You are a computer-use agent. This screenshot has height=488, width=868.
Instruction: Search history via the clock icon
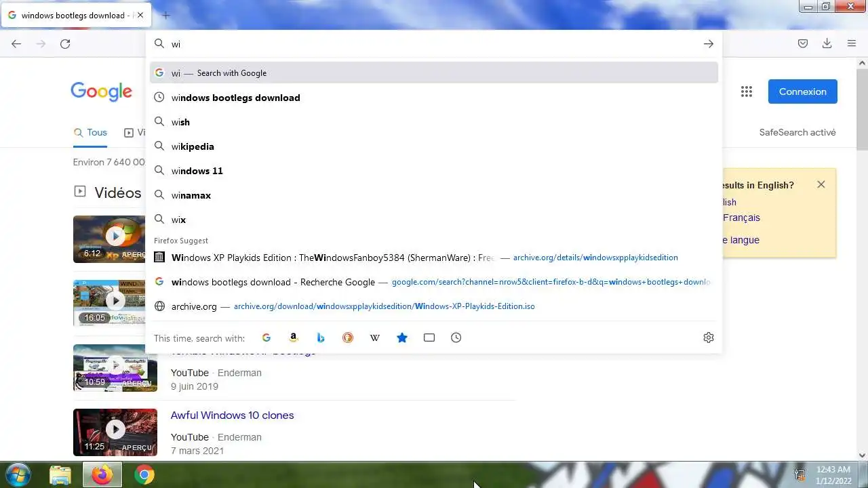456,338
